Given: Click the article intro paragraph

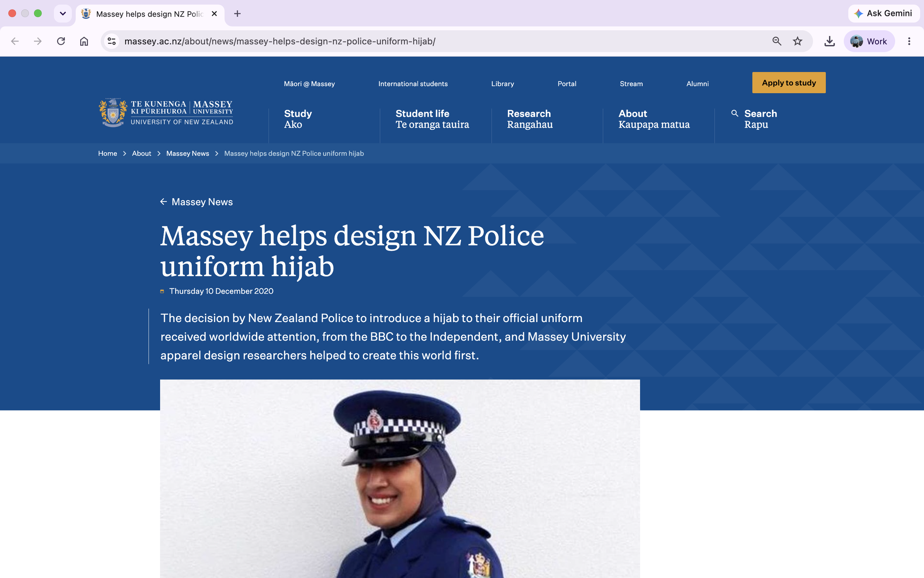Looking at the screenshot, I should coord(393,337).
